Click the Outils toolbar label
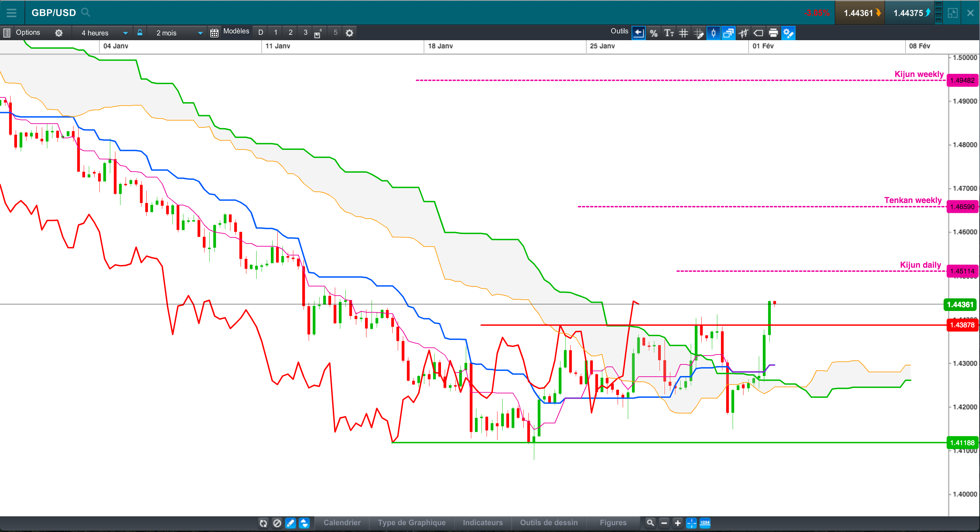 tap(619, 31)
